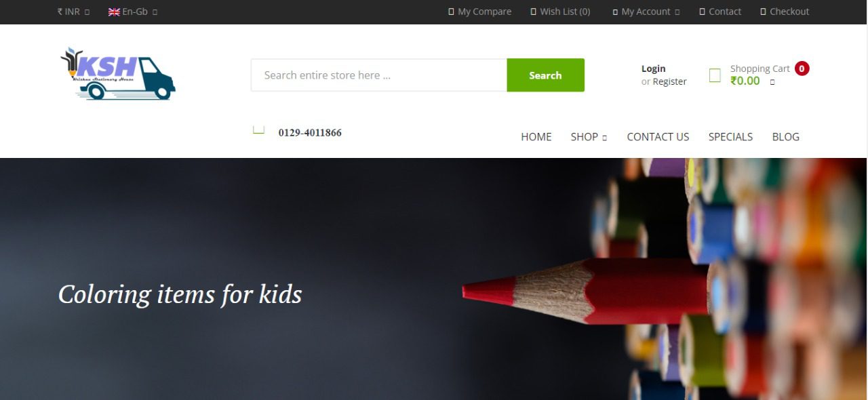The width and height of the screenshot is (868, 400).
Task: Click the shopping cart icon
Action: pyautogui.click(x=715, y=75)
